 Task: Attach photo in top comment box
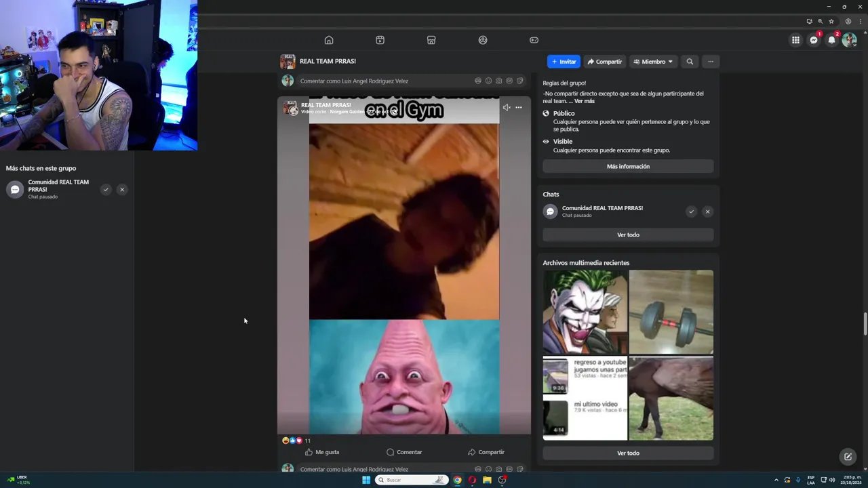[x=499, y=81]
